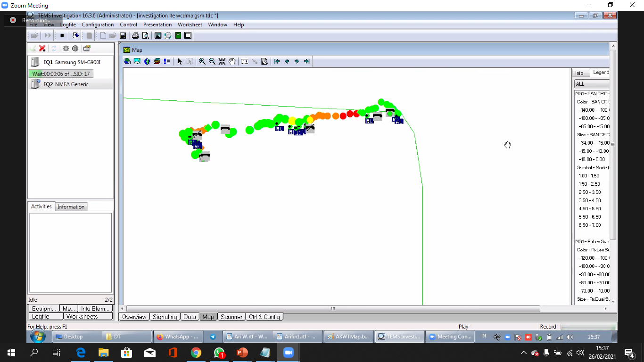Screen dimensions: 644x362
Task: Select the Pan hand tool
Action: (x=232, y=61)
